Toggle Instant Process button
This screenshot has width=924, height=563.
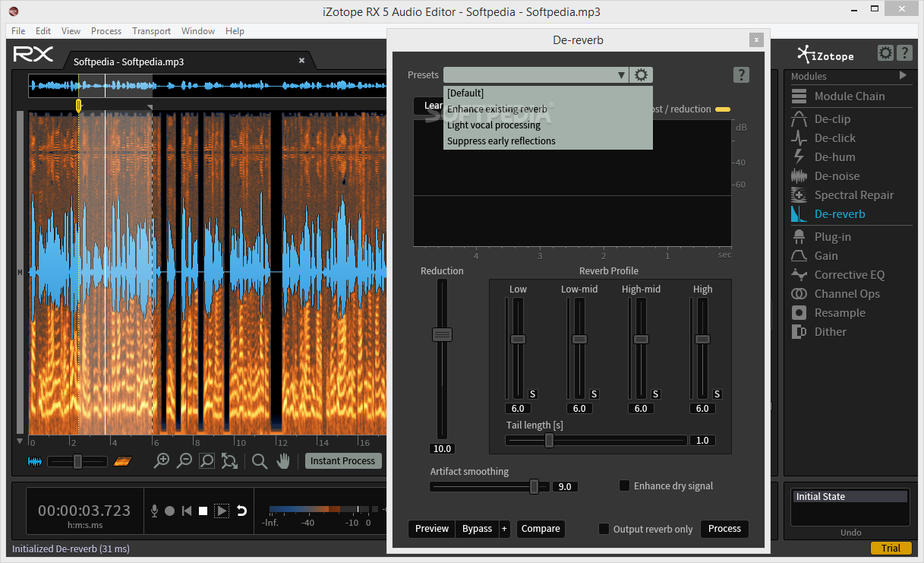coord(342,460)
